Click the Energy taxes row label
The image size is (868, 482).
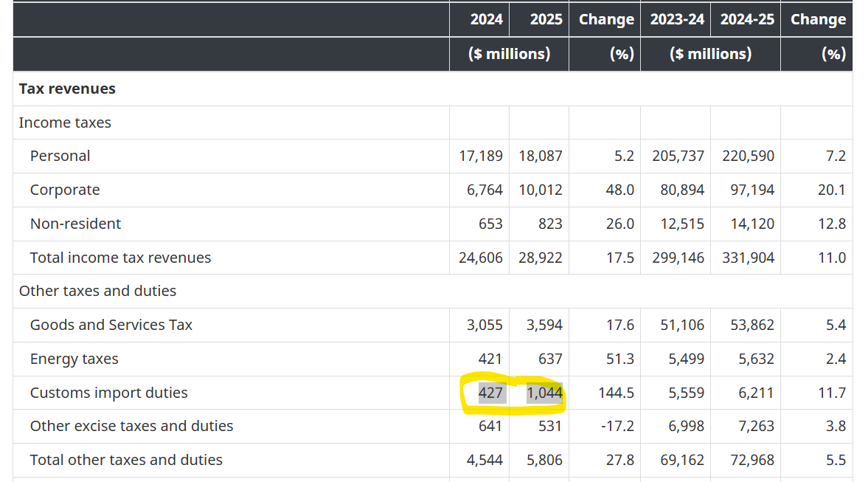pyautogui.click(x=74, y=359)
